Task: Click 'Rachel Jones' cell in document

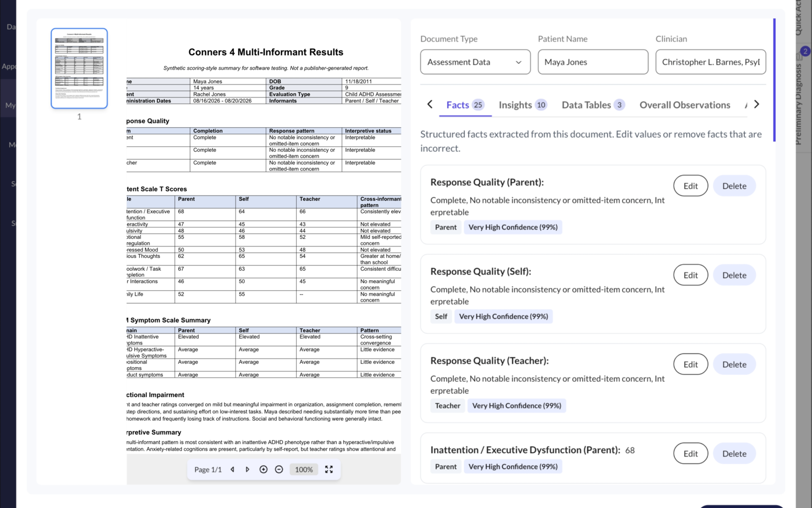Action: point(209,94)
